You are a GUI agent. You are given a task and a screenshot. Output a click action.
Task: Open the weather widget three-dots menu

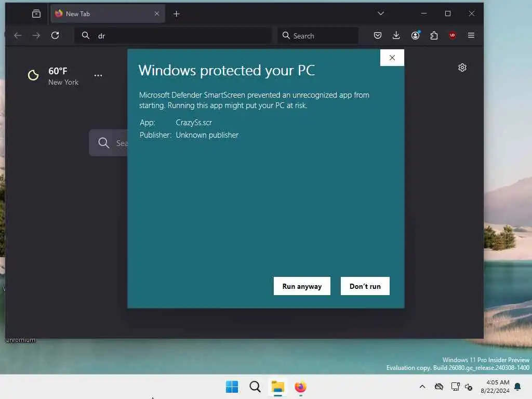(98, 76)
